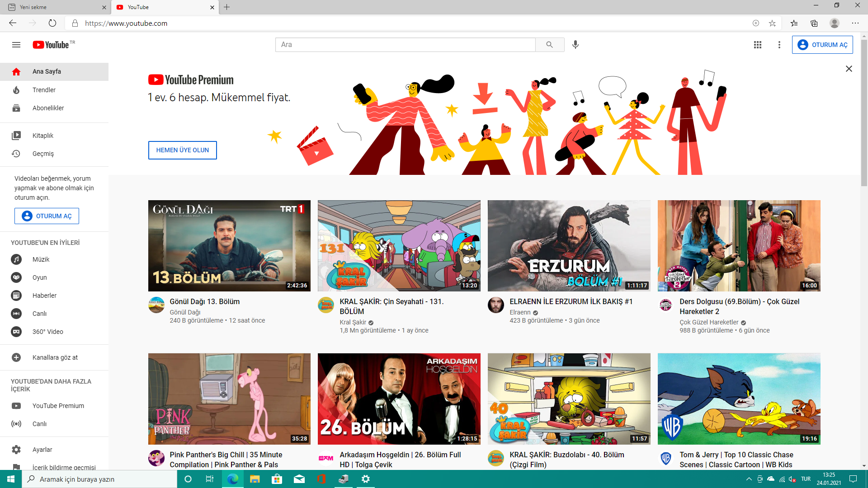Screen dimensions: 868x488
Task: Switch to the Yeni sekme tab
Action: point(50,7)
